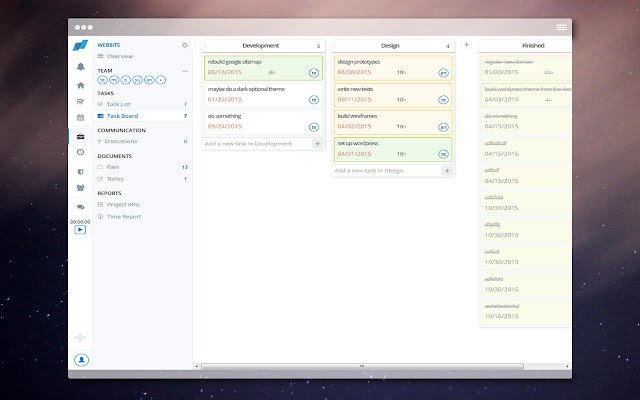
Task: Click the blue app logo in the sidebar
Action: 80,45
